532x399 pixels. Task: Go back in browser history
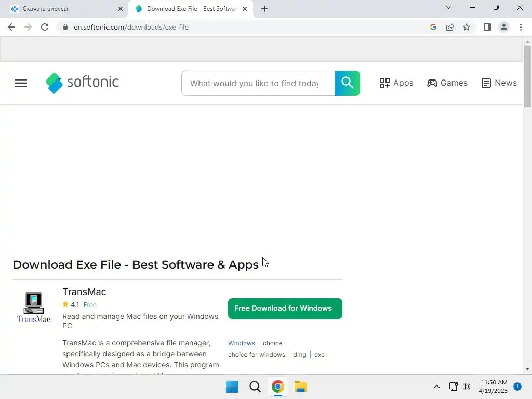(11, 27)
